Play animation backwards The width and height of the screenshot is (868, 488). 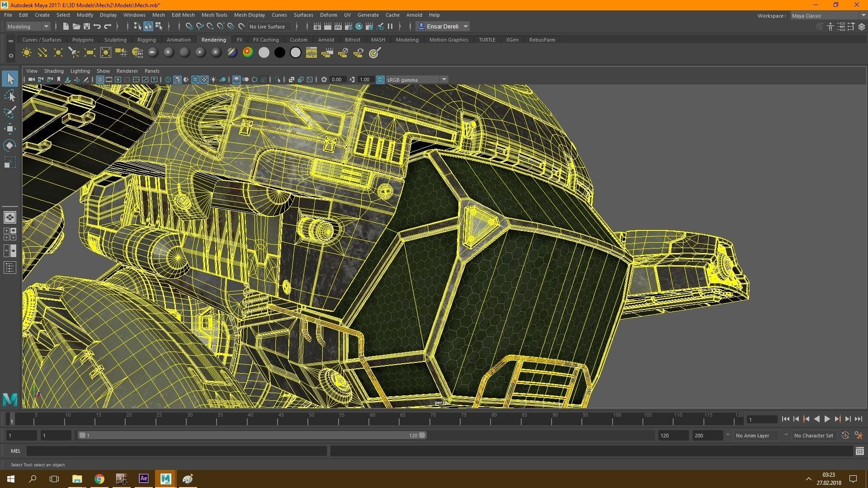816,419
